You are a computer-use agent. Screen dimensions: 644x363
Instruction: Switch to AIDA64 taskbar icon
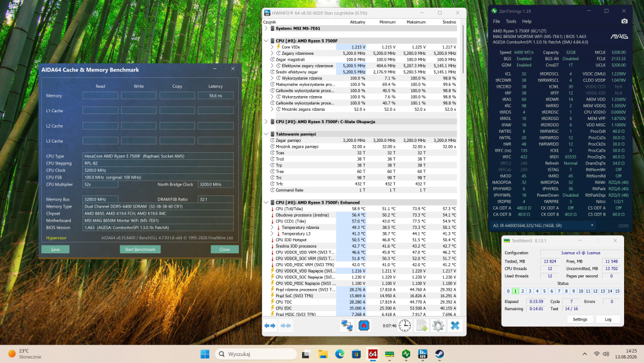coord(372,354)
